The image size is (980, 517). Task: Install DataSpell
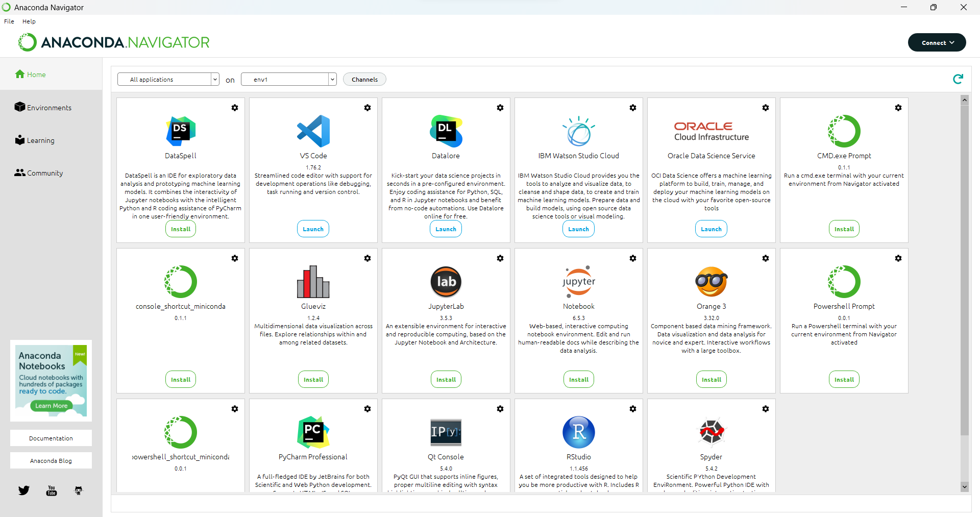181,229
